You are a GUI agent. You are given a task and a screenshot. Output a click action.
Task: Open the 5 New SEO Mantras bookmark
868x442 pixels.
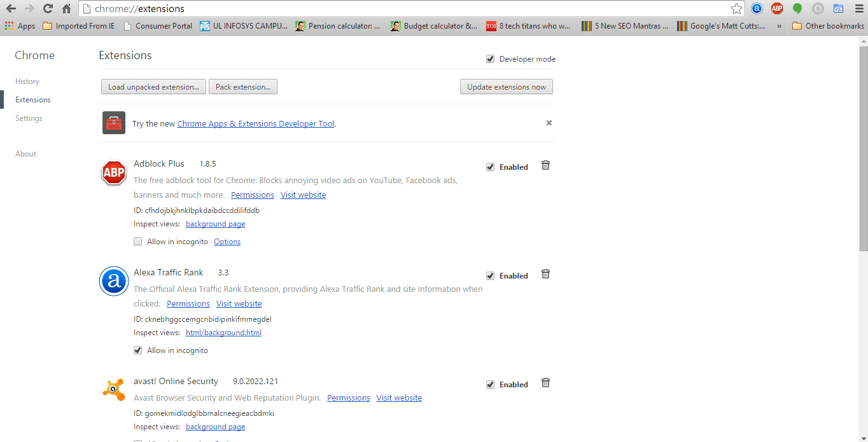coord(625,26)
